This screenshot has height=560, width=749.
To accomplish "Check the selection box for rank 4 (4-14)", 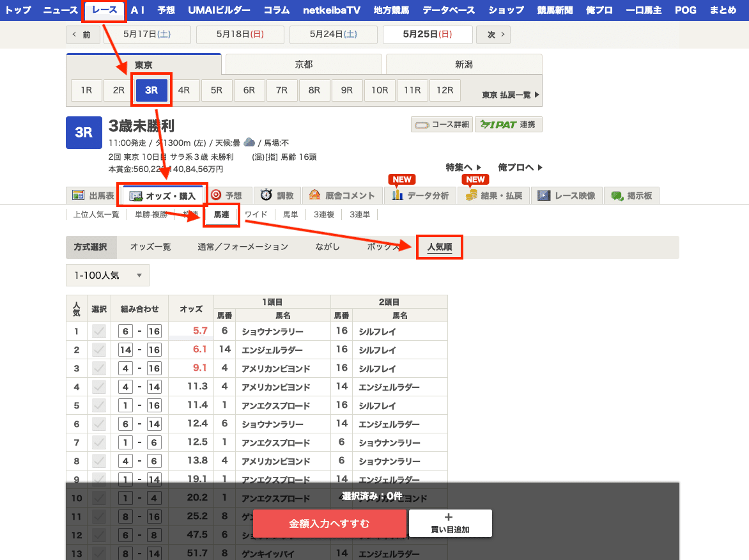I will [x=99, y=387].
